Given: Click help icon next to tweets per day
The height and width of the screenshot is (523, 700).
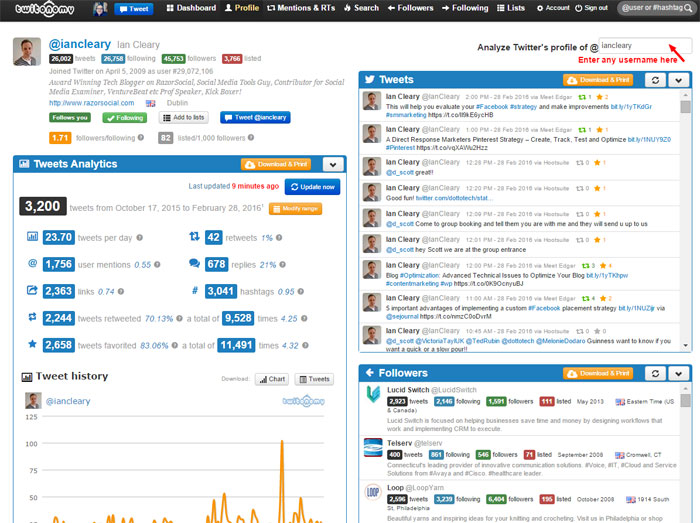Looking at the screenshot, I should 140,238.
